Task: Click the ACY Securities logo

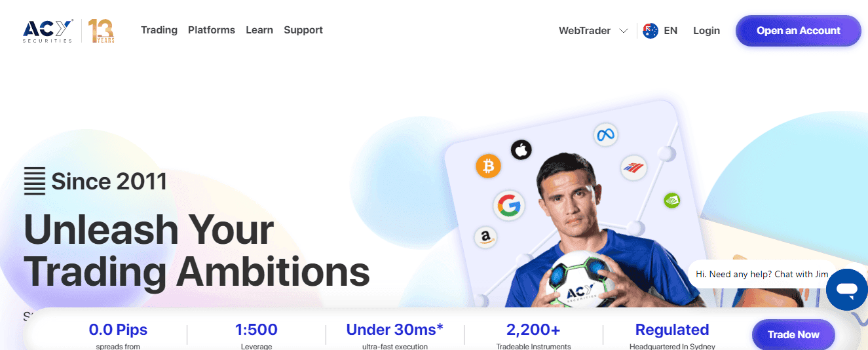Action: (48, 30)
